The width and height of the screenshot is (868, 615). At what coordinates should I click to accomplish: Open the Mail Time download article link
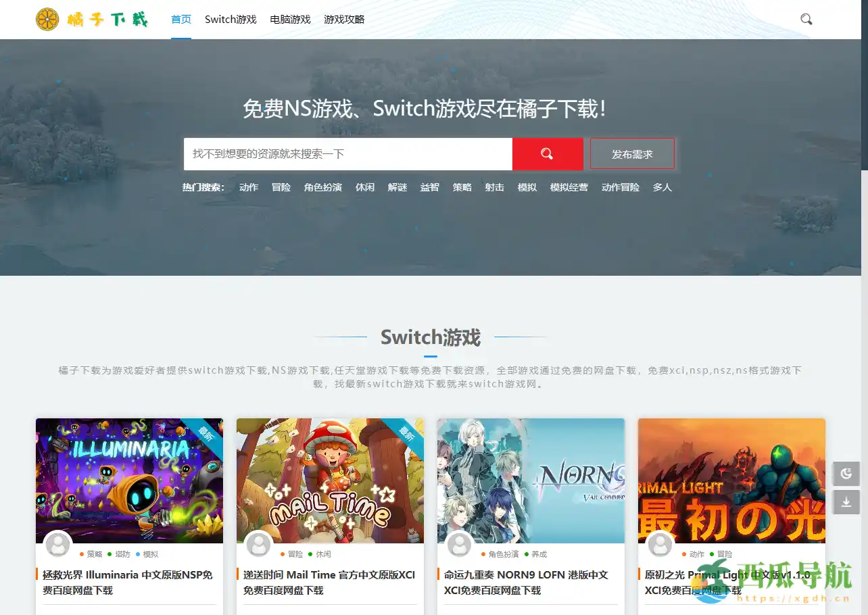pos(329,582)
